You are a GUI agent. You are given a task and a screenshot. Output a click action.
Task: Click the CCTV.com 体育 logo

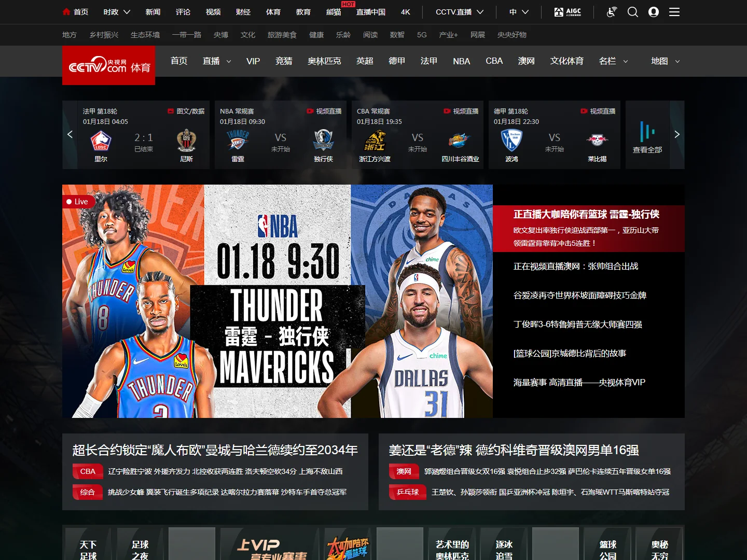(109, 65)
